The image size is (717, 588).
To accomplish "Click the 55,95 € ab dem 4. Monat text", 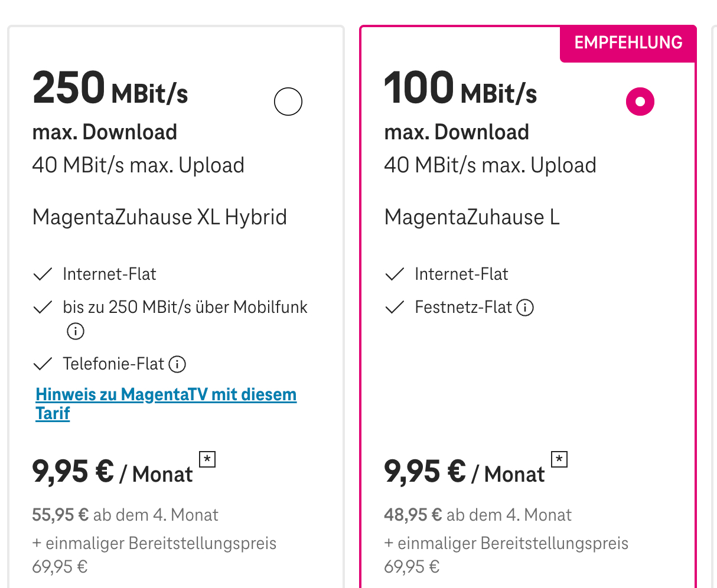I will (x=125, y=515).
